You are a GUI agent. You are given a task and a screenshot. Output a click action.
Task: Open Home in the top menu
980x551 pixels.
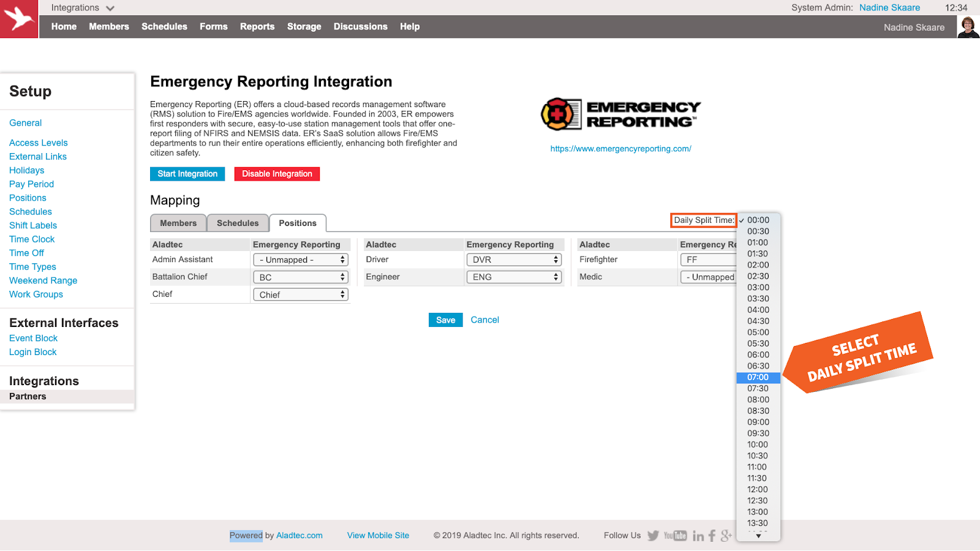point(64,27)
